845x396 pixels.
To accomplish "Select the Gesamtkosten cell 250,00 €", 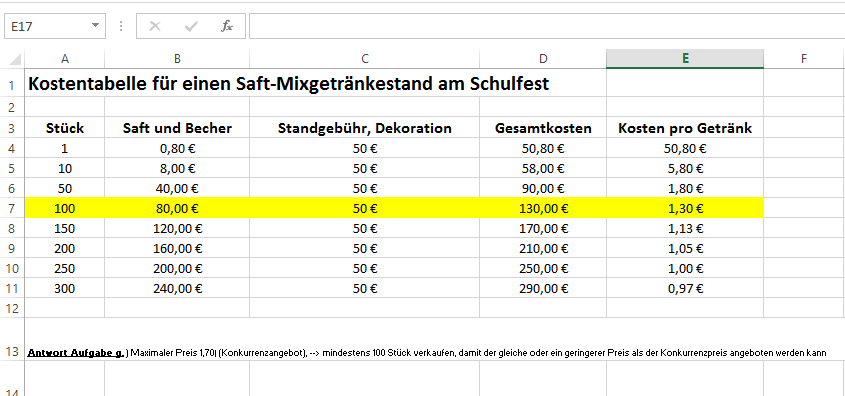I will click(543, 268).
